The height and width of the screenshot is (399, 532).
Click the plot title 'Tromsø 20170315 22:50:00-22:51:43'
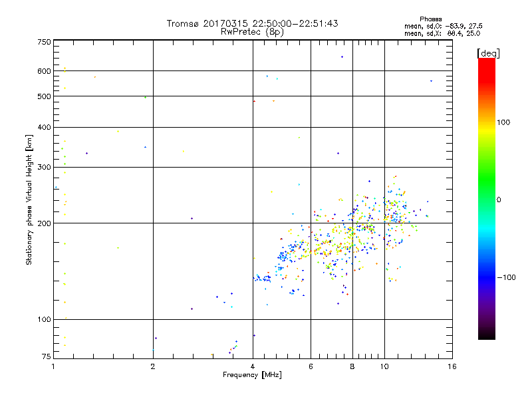(253, 23)
